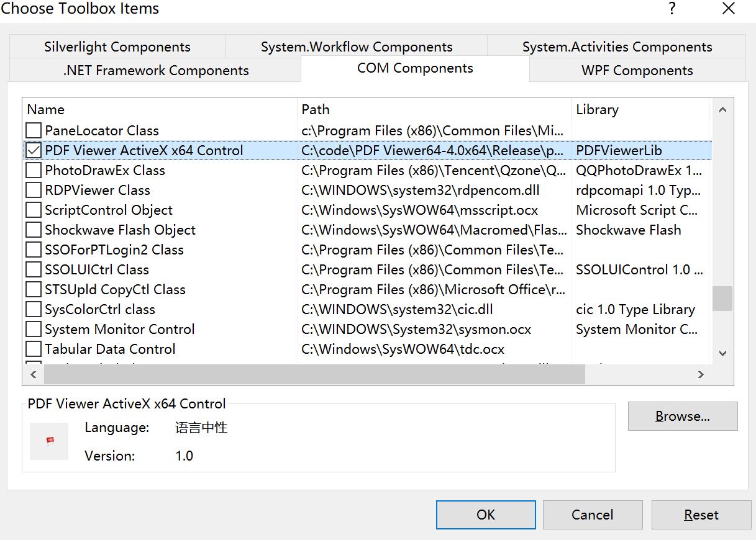Switch to the Silverlight Components tab
756x540 pixels.
[117, 46]
